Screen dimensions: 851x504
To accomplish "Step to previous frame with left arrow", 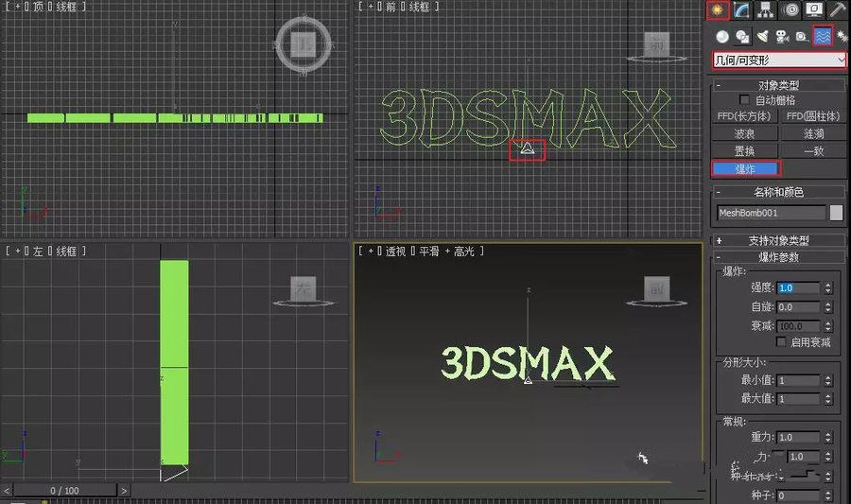I will pyautogui.click(x=7, y=491).
